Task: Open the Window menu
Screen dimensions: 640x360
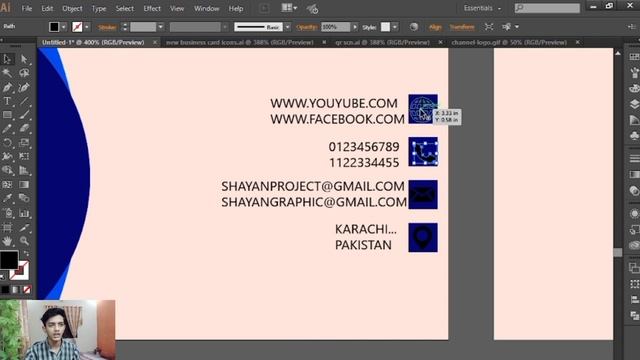Action: pos(207,8)
